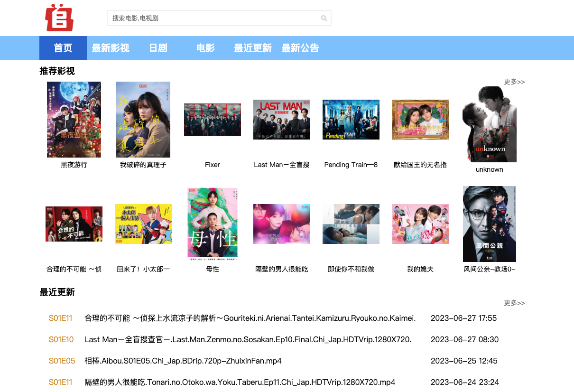Click the 推荐影视 section heading

pyautogui.click(x=57, y=71)
